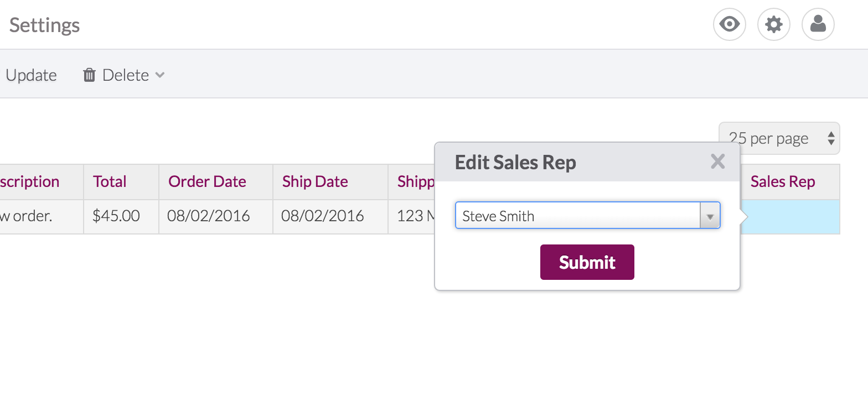Open the gear settings icon
Screen dimensions: 868x396
click(x=773, y=24)
